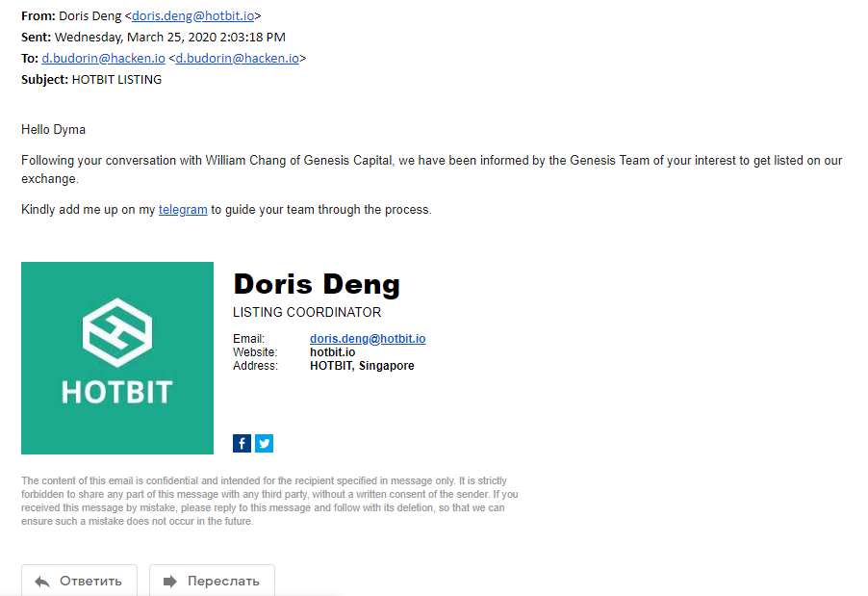The width and height of the screenshot is (868, 596).
Task: Click the HOTBIT LISTING subject text
Action: (x=116, y=80)
